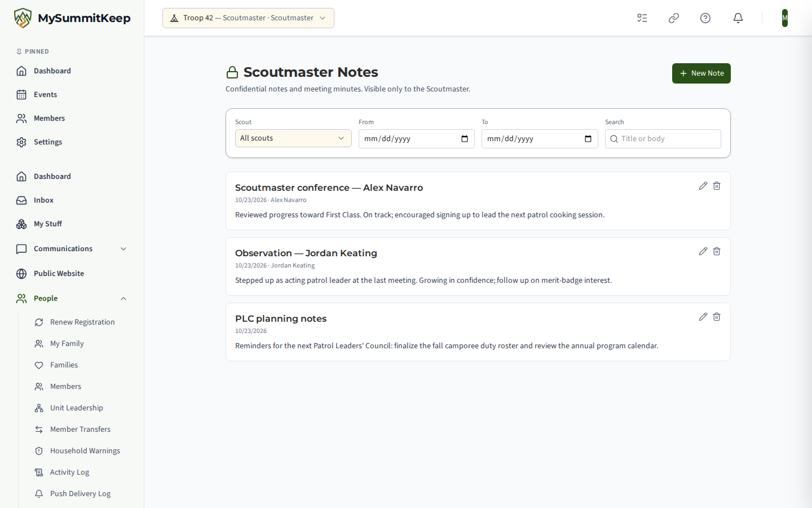Open the user avatar menu

coord(785,18)
